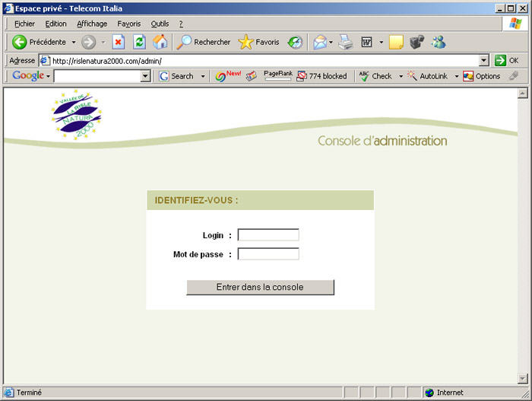Open the Mail envelope icon
Screen dimensions: 532x401
coord(320,42)
